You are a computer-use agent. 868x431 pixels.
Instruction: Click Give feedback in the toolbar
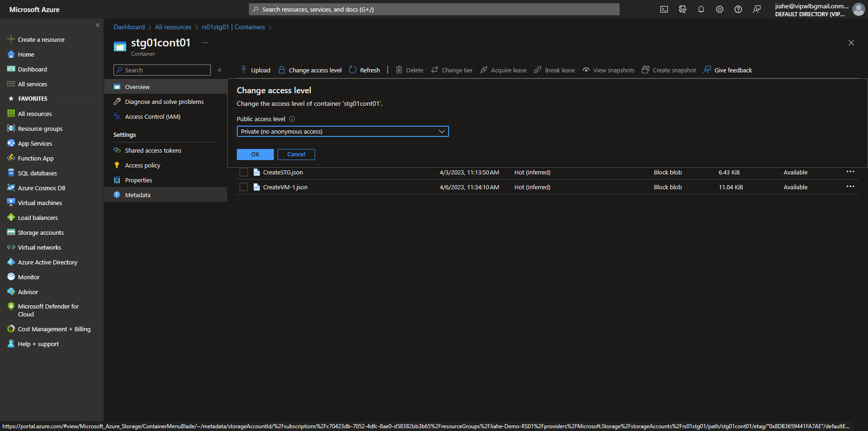[x=728, y=70]
